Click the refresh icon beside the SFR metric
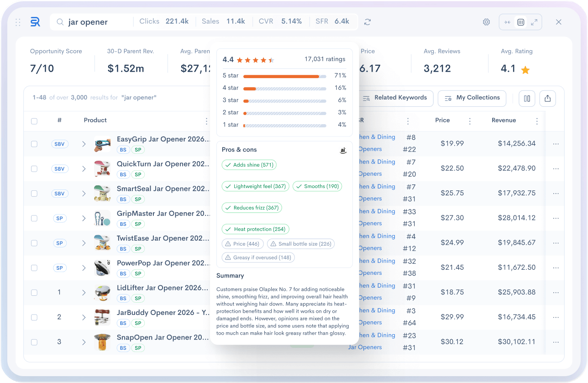Viewport: 588px width, 383px height. (x=367, y=22)
